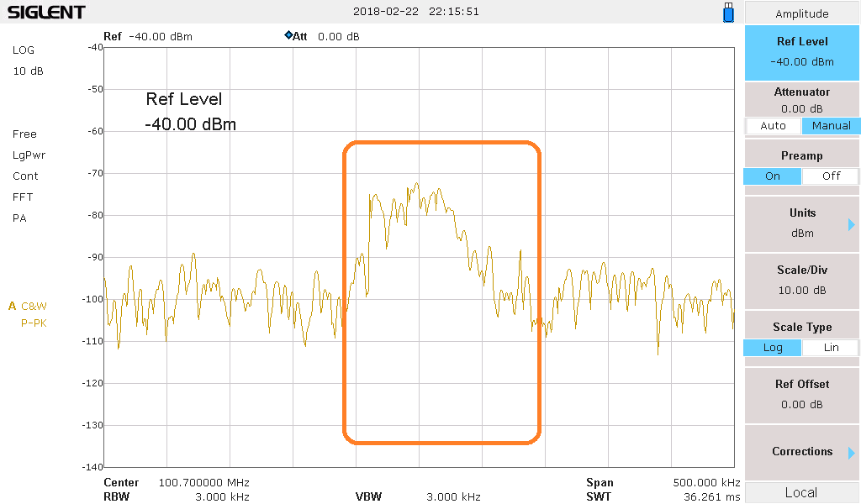The image size is (861, 504).
Task: Click the Units submenu arrow icon
Action: 851,224
